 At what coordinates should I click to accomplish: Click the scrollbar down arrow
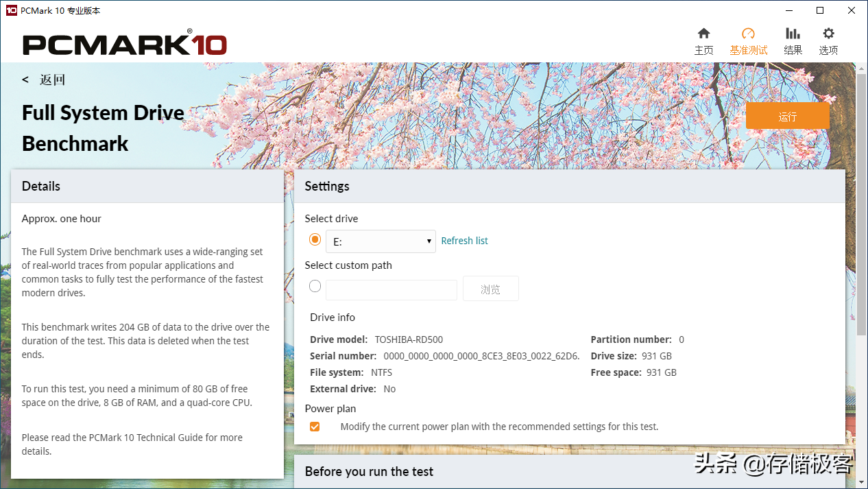(862, 481)
